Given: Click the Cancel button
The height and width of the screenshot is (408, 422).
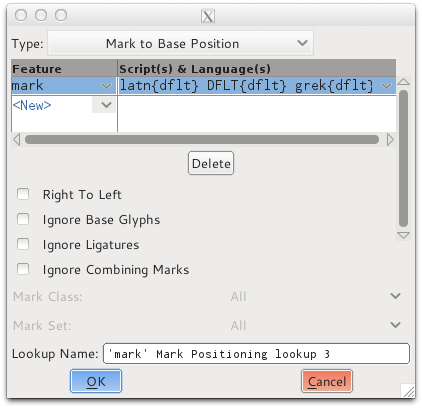Looking at the screenshot, I should point(327,381).
